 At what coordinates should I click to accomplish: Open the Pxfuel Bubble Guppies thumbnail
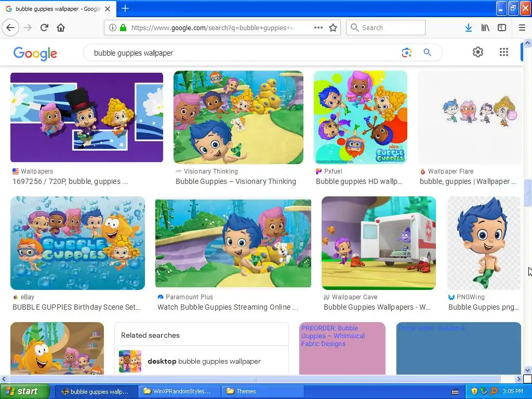coord(361,117)
